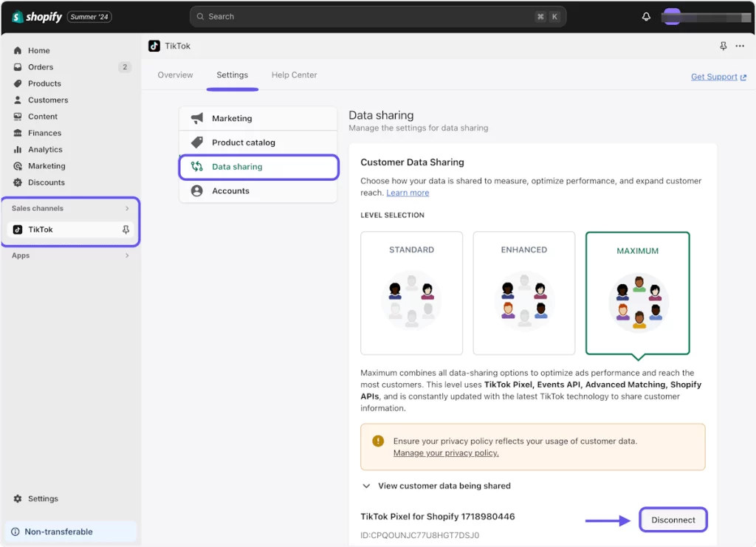
Task: Switch to the Overview tab
Action: click(175, 75)
